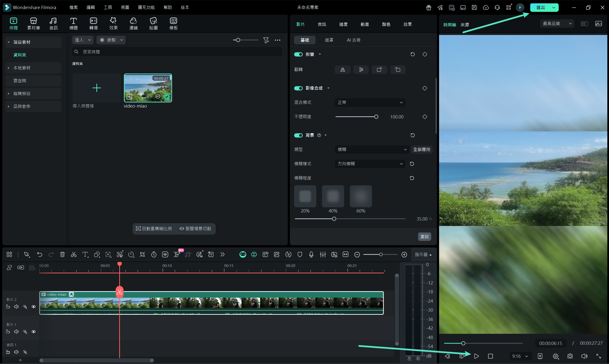Hide the 影片 2 track with eye icon

tap(34, 307)
